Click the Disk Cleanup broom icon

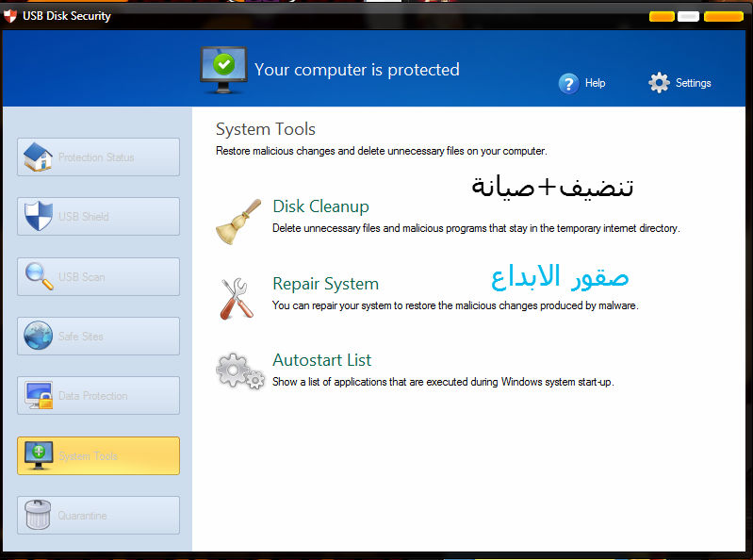[237, 222]
